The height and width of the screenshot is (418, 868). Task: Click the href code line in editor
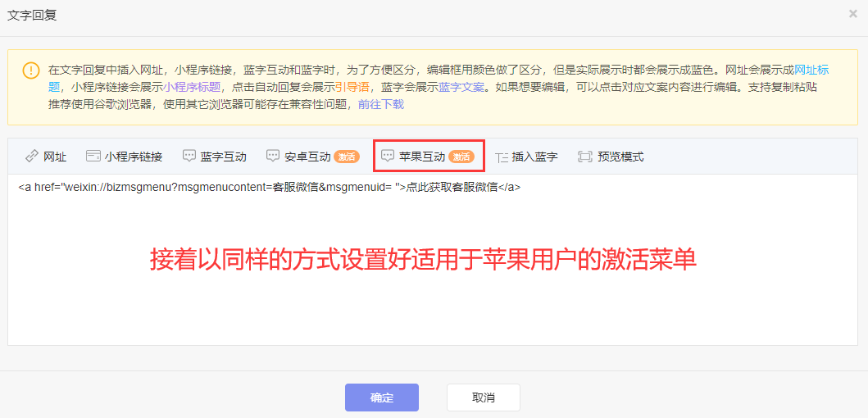(269, 187)
